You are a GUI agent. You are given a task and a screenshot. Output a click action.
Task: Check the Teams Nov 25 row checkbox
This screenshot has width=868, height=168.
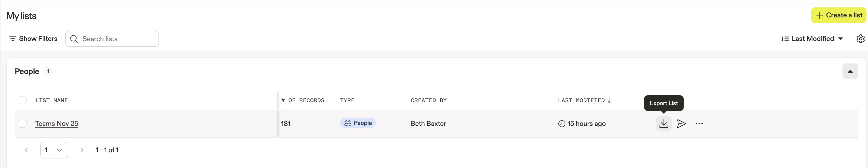23,124
